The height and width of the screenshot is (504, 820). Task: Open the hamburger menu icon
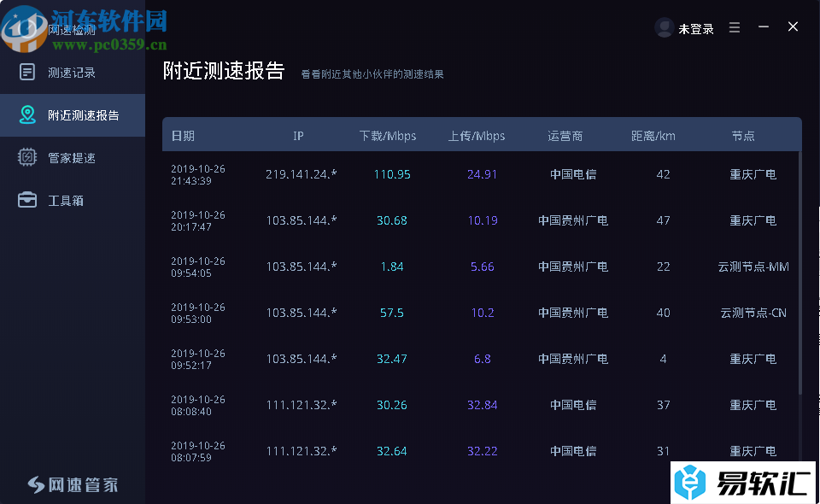pos(735,27)
